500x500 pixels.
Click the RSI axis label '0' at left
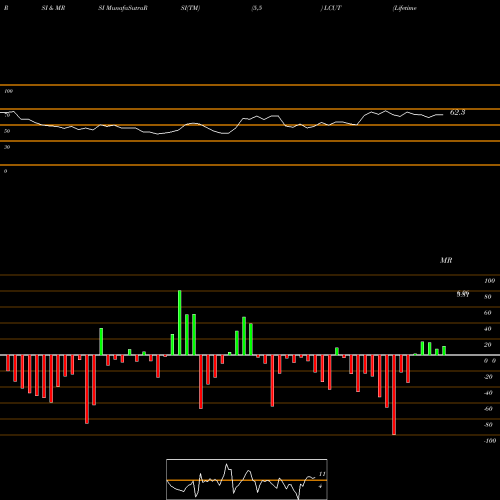pos(5,171)
